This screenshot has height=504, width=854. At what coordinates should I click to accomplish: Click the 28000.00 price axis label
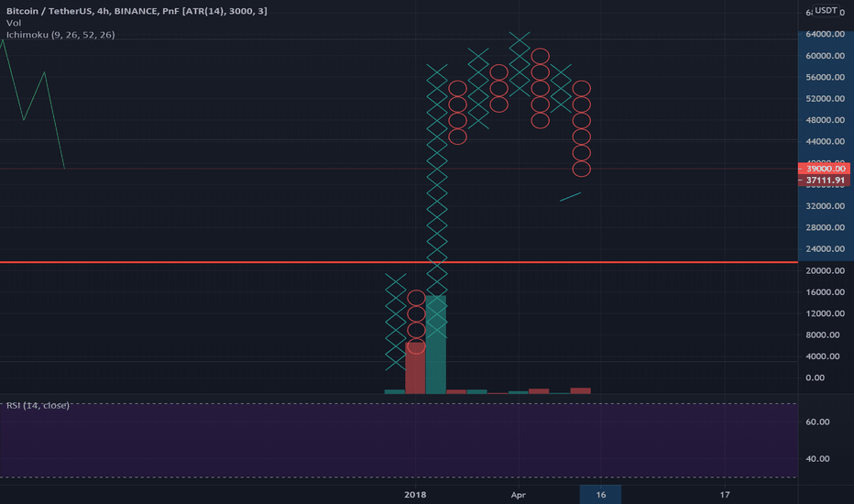point(825,227)
